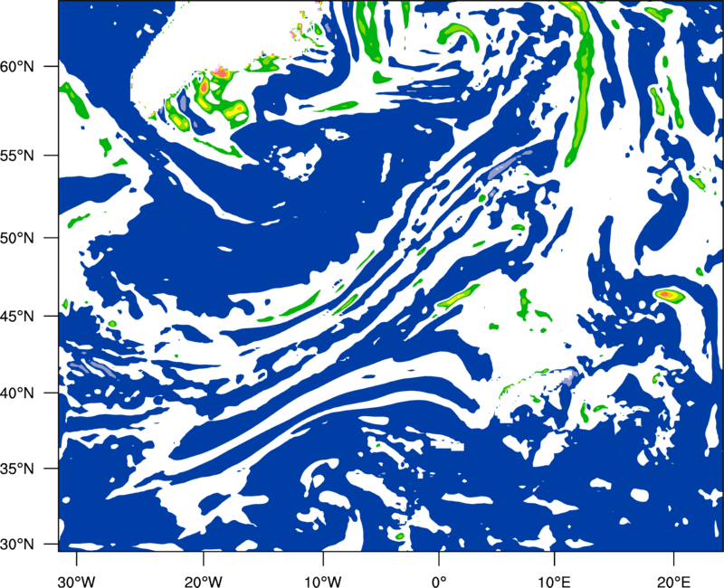Click the 30°W longitude label
724x588 pixels.
pyautogui.click(x=76, y=582)
